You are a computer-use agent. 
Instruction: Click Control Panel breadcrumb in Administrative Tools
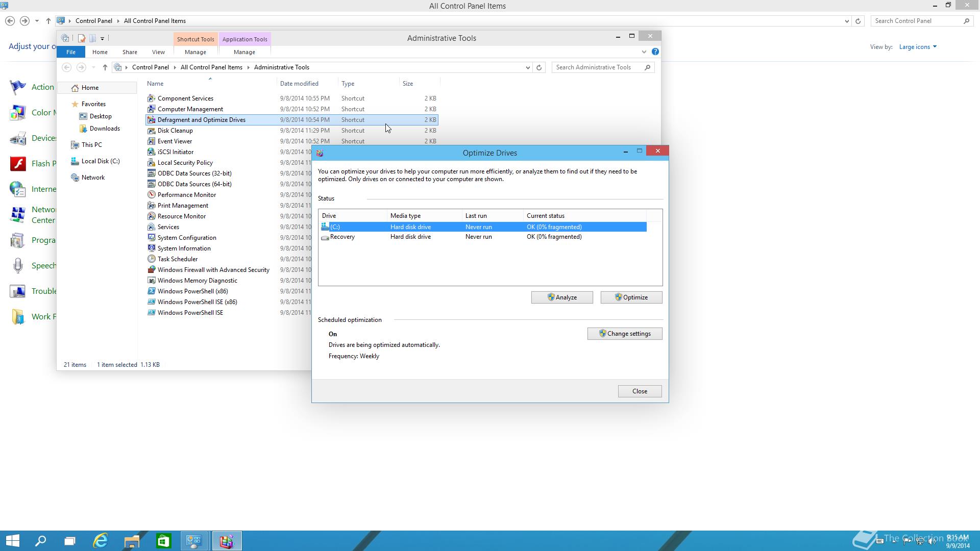tap(150, 67)
